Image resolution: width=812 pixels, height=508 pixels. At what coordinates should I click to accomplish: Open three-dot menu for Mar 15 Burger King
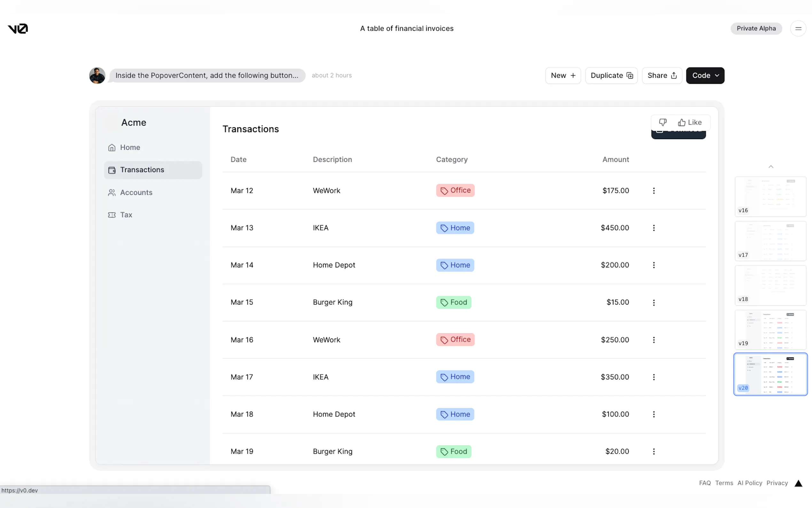pyautogui.click(x=653, y=303)
